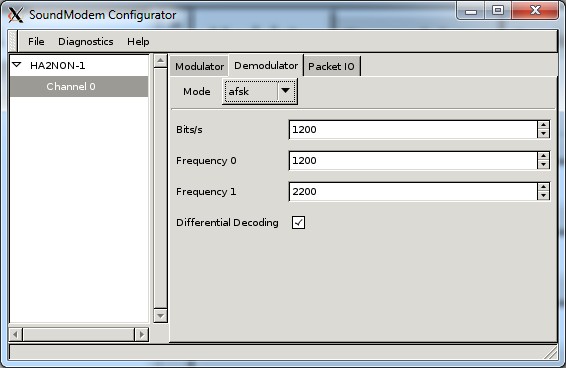Screen dimensions: 566x368
Task: Click the tree panel scroll left arrow
Action: point(16,334)
